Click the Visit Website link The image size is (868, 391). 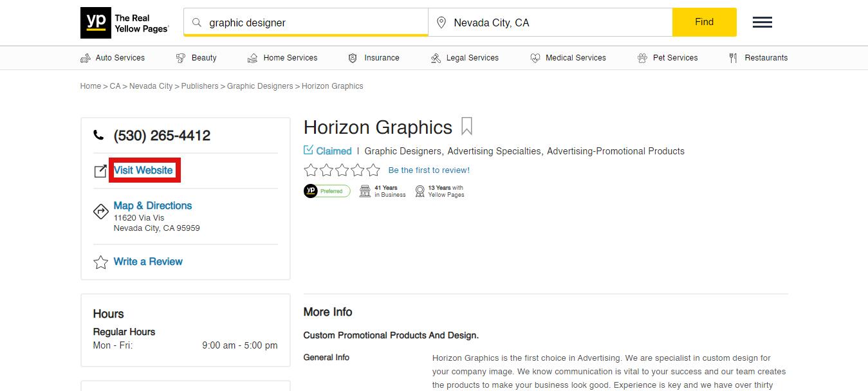pyautogui.click(x=143, y=170)
